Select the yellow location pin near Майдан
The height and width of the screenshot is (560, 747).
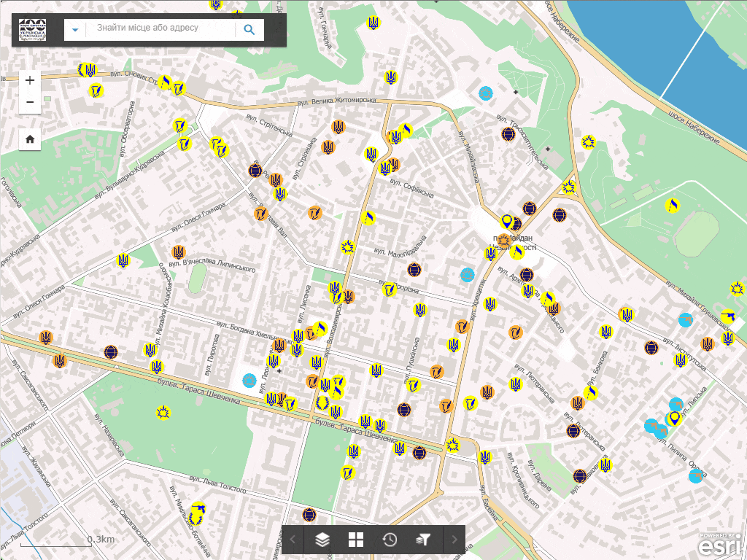click(506, 220)
